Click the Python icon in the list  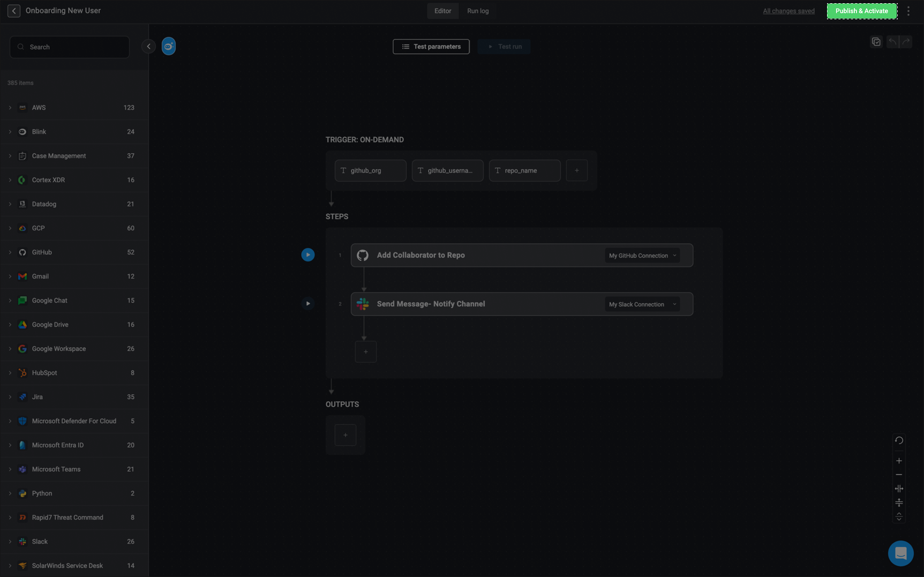[x=22, y=493]
